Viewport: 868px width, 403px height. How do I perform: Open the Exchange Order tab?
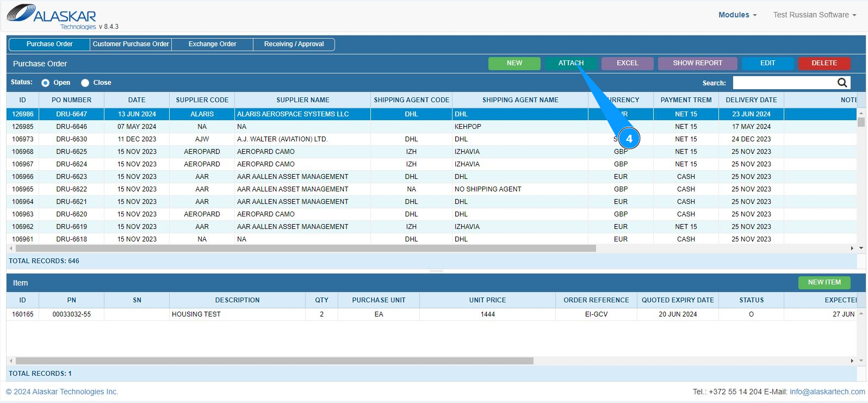click(212, 44)
